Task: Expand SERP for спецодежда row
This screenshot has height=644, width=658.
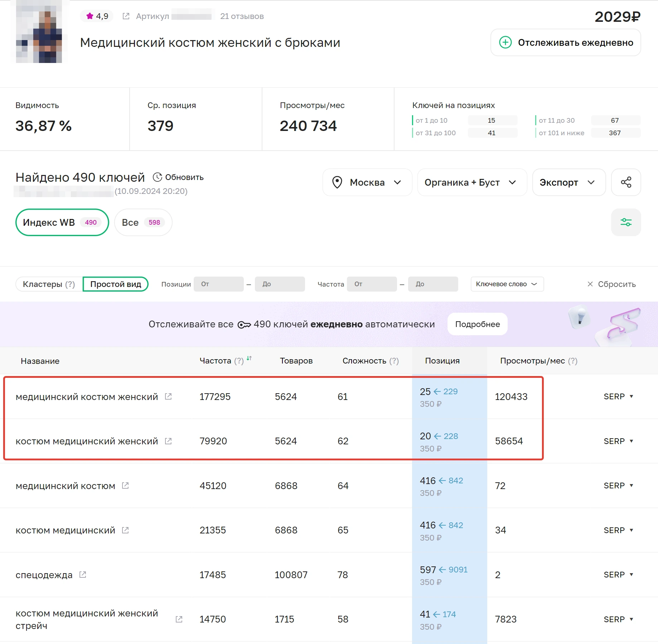Action: point(619,575)
